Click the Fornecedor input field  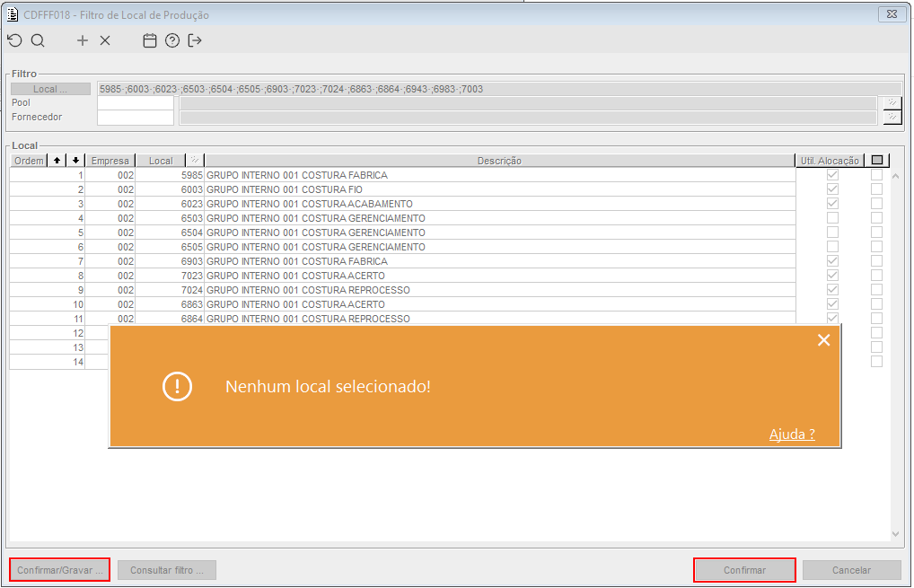136,117
